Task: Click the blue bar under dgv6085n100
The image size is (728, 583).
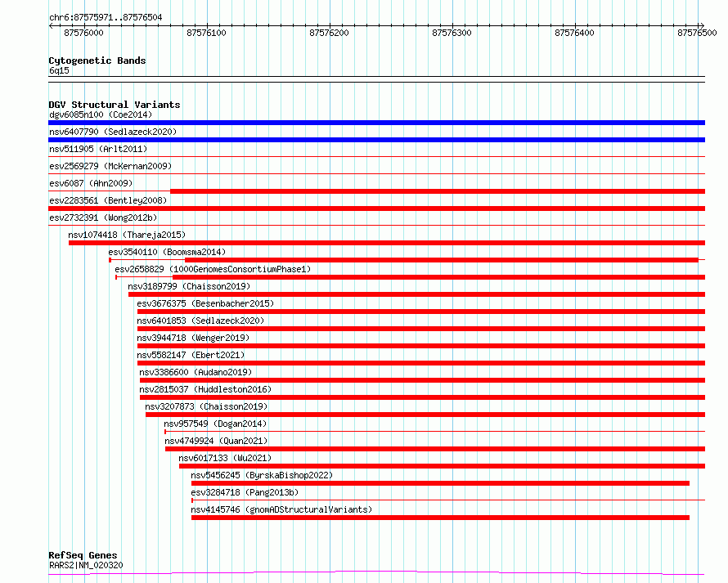Action: [x=376, y=123]
